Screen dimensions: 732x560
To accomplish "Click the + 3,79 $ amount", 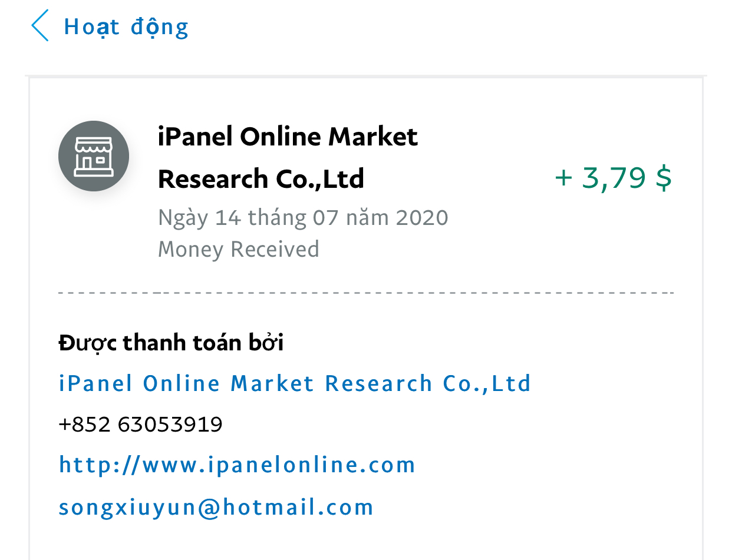I will click(613, 178).
